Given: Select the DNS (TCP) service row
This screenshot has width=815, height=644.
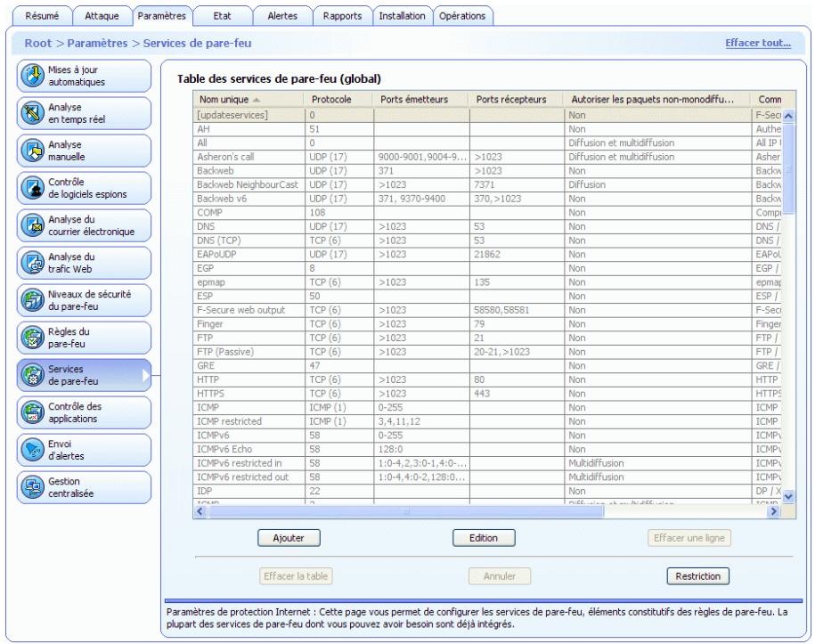Looking at the screenshot, I should 487,240.
